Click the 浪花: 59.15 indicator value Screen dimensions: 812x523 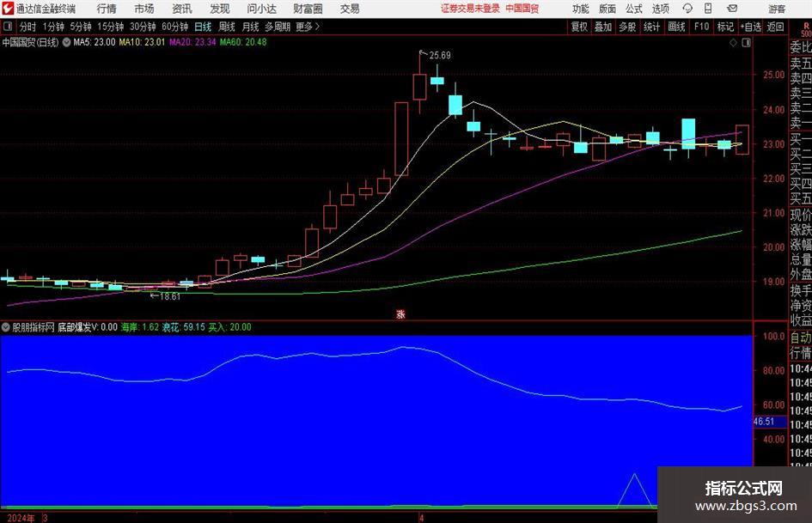(183, 327)
